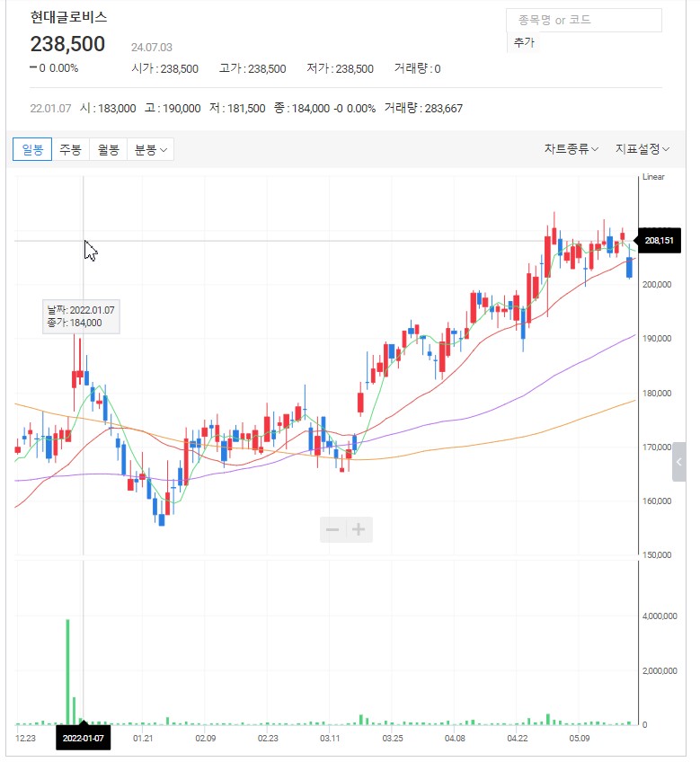Viewport: 700px width, 762px height.
Task: Click the 150,000 price axis label
Action: coord(657,555)
